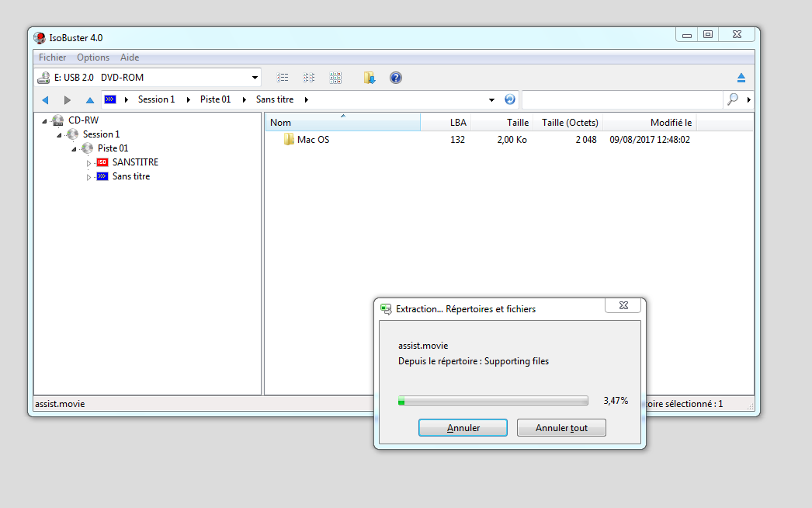Go forward with the gray right arrow
The image size is (812, 508).
point(68,100)
